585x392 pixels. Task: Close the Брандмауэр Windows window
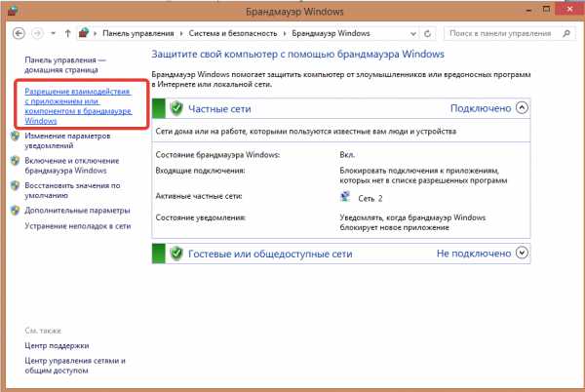569,9
